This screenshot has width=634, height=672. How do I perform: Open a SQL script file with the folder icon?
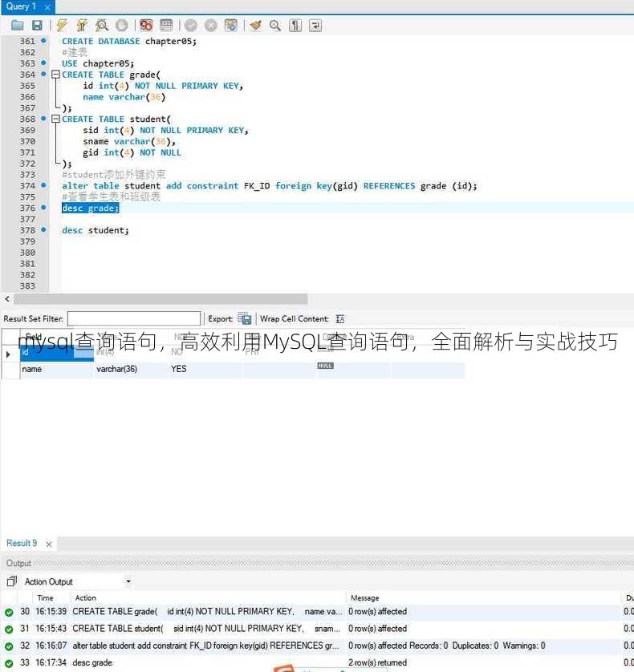point(17,26)
